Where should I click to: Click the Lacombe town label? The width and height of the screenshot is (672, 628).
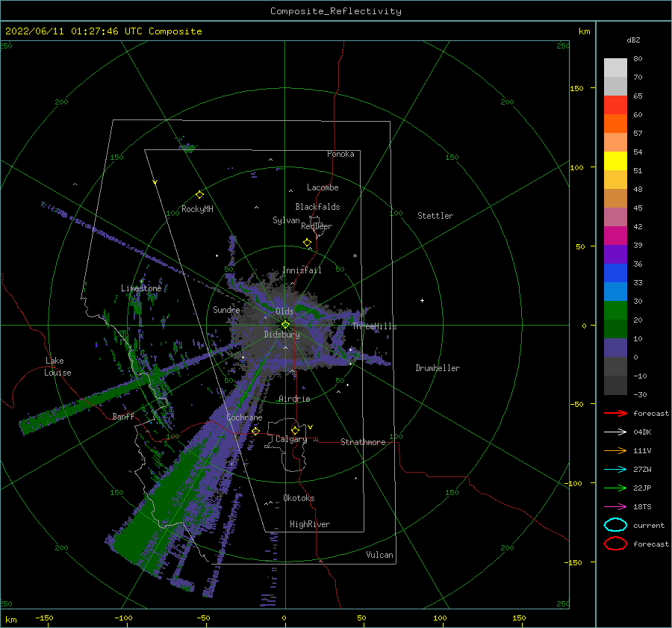pyautogui.click(x=323, y=187)
